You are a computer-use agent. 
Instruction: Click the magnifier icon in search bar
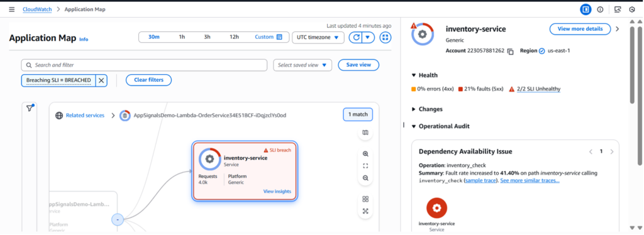point(29,65)
